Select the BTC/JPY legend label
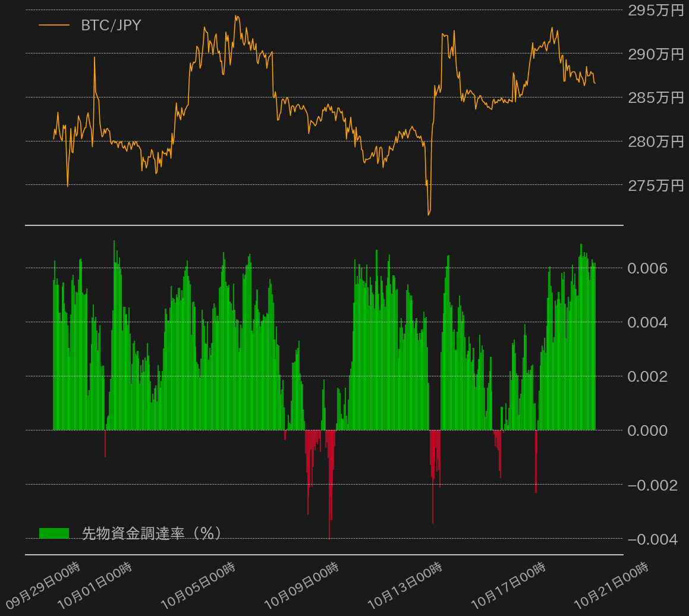The width and height of the screenshot is (689, 616). (111, 25)
